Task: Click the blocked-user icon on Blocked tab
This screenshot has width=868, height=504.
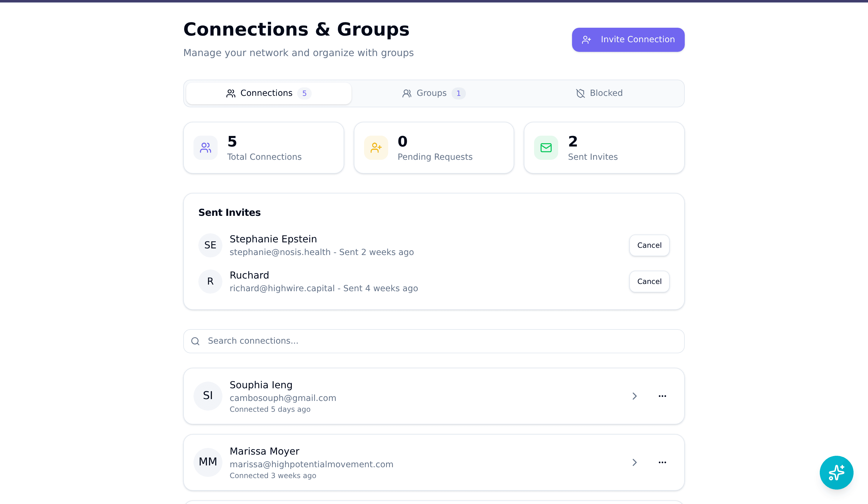Action: [580, 93]
